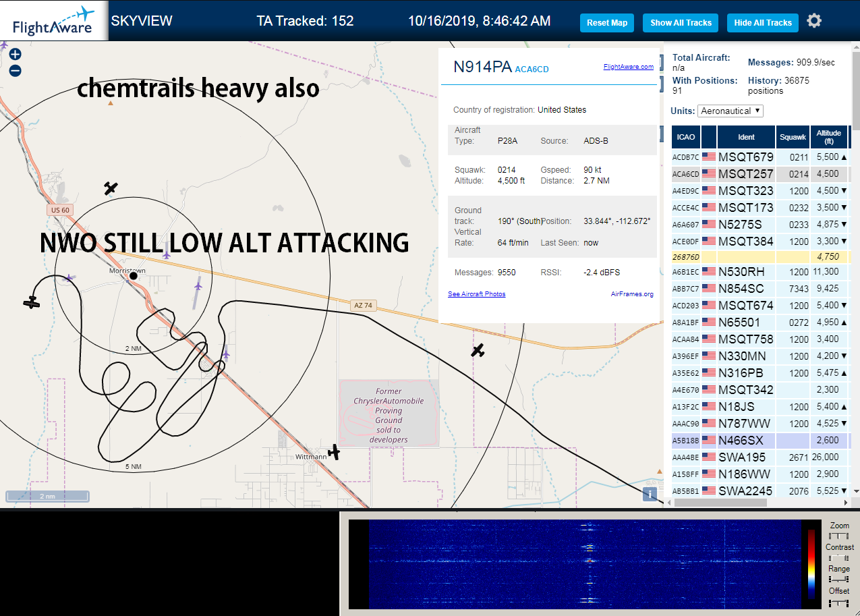Select the N316PB aircraft row

point(760,372)
